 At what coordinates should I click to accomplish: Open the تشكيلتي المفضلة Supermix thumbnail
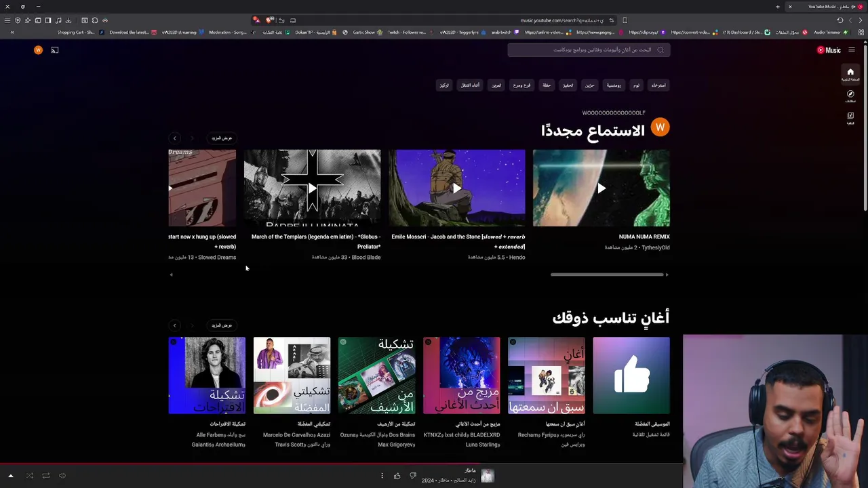pos(292,375)
